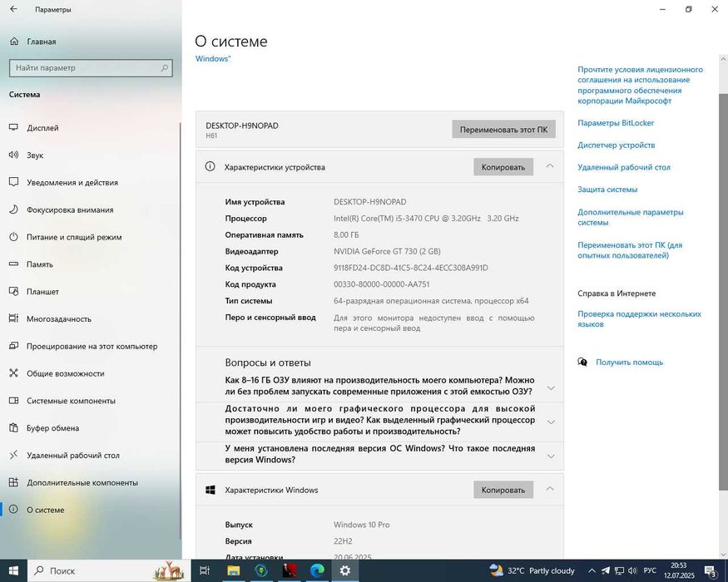Click the Intel(R) Core(TM) i5-3470 processor value
The width and height of the screenshot is (728, 582).
426,218
